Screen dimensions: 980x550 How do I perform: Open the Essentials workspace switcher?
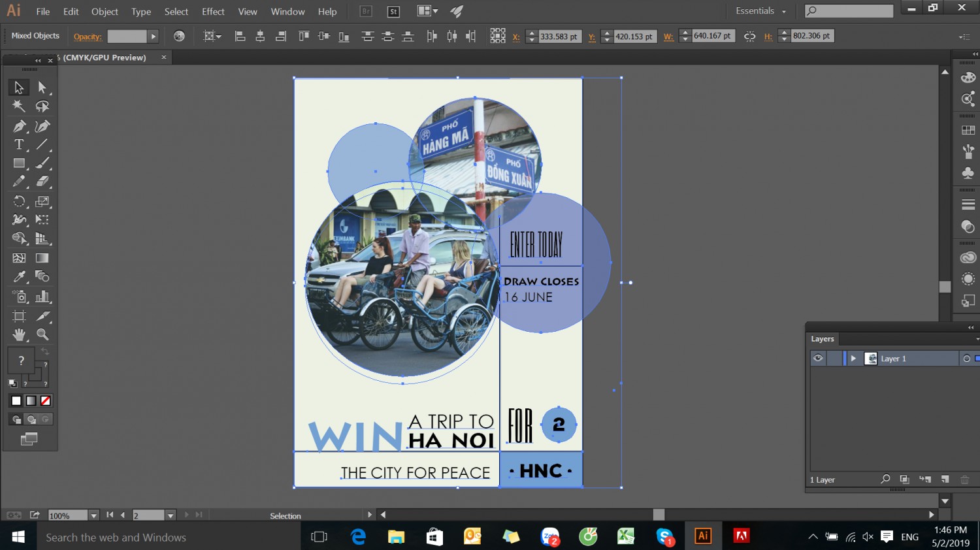pos(760,11)
